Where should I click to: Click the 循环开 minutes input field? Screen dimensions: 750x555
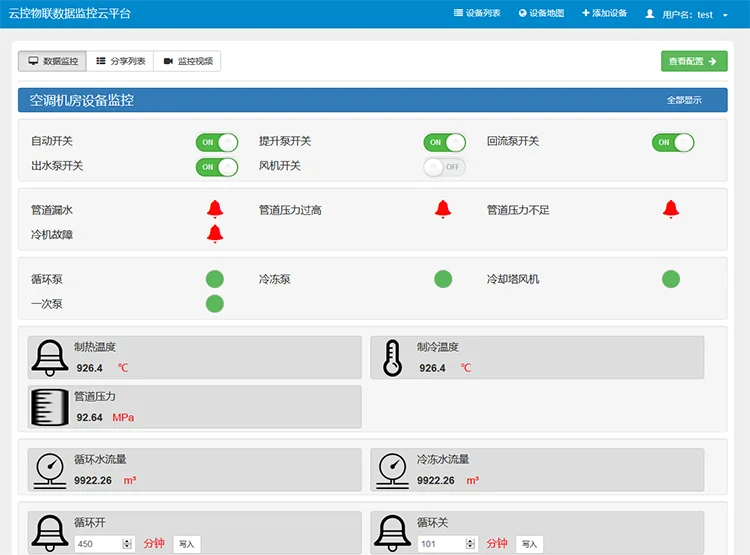(x=105, y=544)
